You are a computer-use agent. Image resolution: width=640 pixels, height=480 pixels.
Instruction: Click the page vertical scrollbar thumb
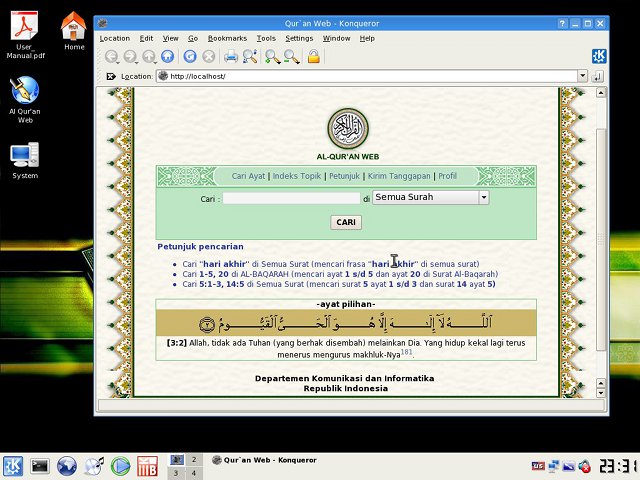click(x=600, y=239)
